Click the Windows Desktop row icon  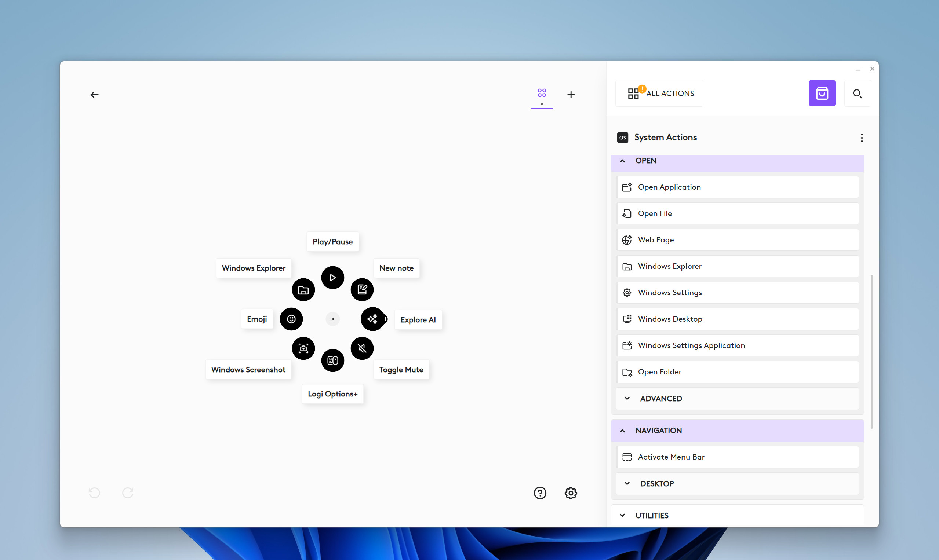click(627, 319)
